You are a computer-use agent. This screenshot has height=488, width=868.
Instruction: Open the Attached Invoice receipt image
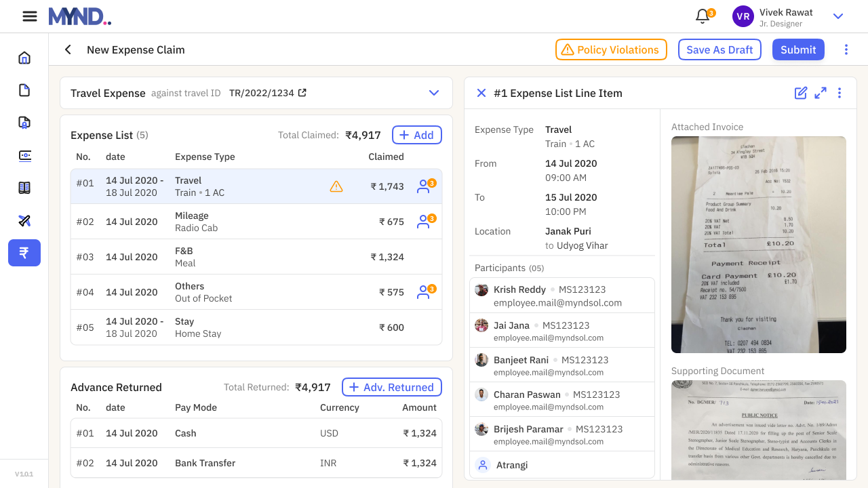pos(758,244)
